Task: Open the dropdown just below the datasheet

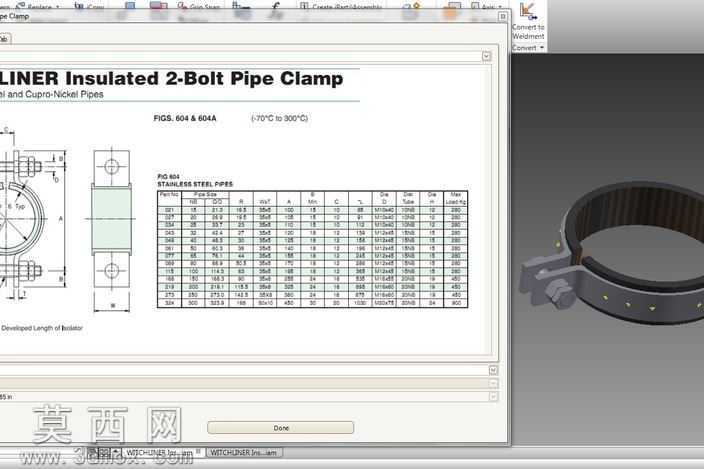Action: point(493,370)
